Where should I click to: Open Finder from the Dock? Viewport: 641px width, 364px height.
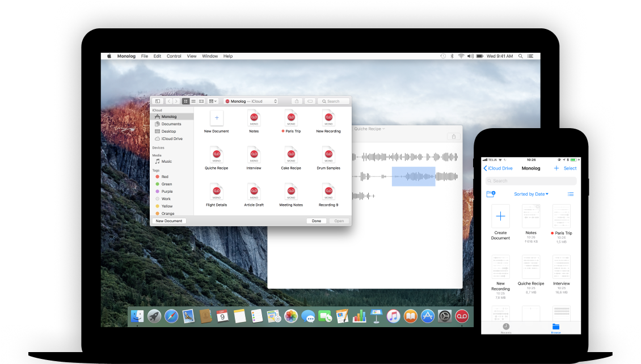[x=137, y=316]
